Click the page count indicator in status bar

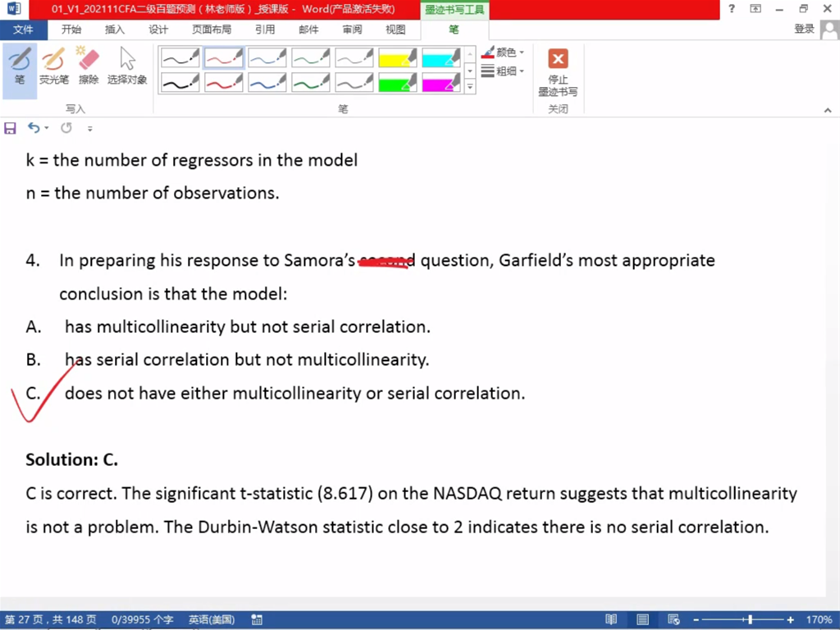(x=51, y=620)
